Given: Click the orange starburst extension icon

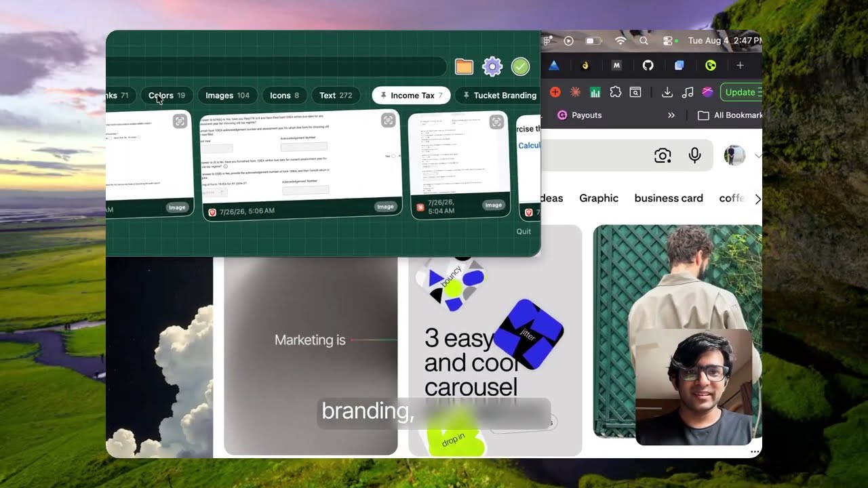Looking at the screenshot, I should 575,92.
